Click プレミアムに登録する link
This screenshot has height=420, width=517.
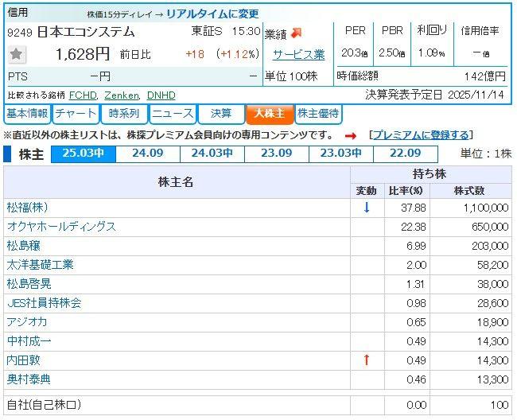(x=421, y=135)
